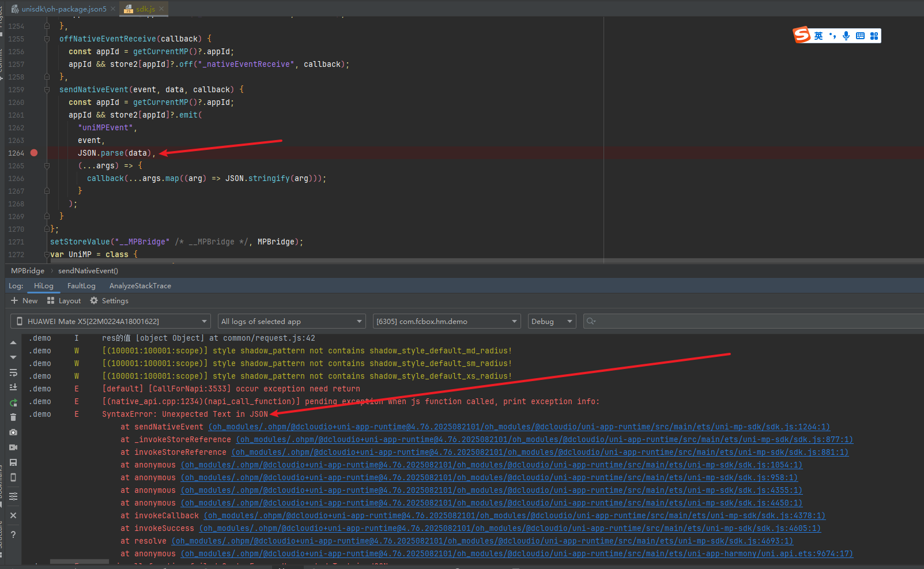The height and width of the screenshot is (569, 924).
Task: Switch to the FaultLog tab
Action: 81,286
